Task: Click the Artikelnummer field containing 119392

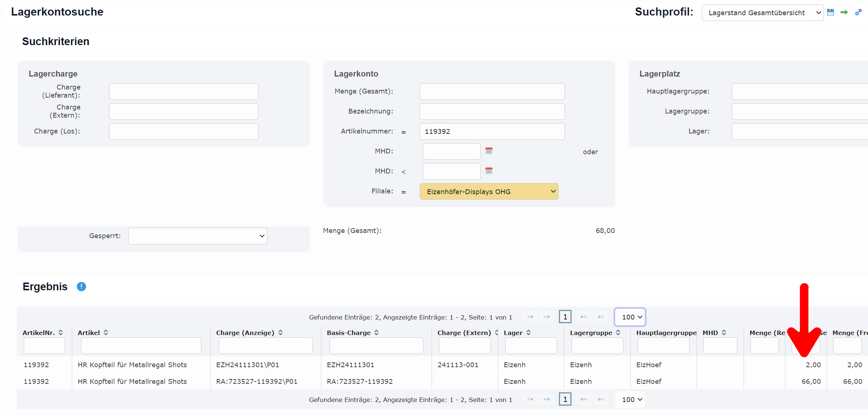Action: [x=492, y=132]
